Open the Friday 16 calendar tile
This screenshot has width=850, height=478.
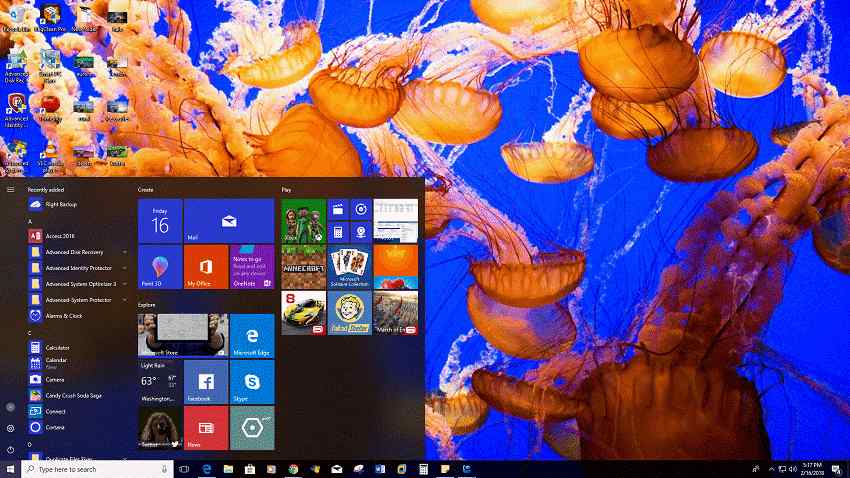point(160,221)
